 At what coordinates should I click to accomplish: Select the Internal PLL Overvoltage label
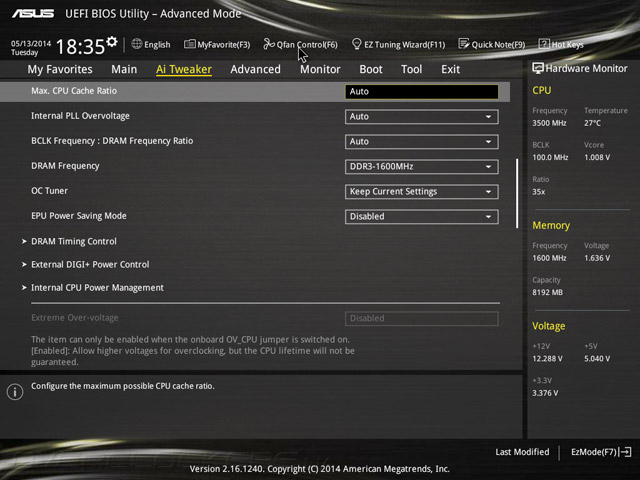click(x=80, y=116)
